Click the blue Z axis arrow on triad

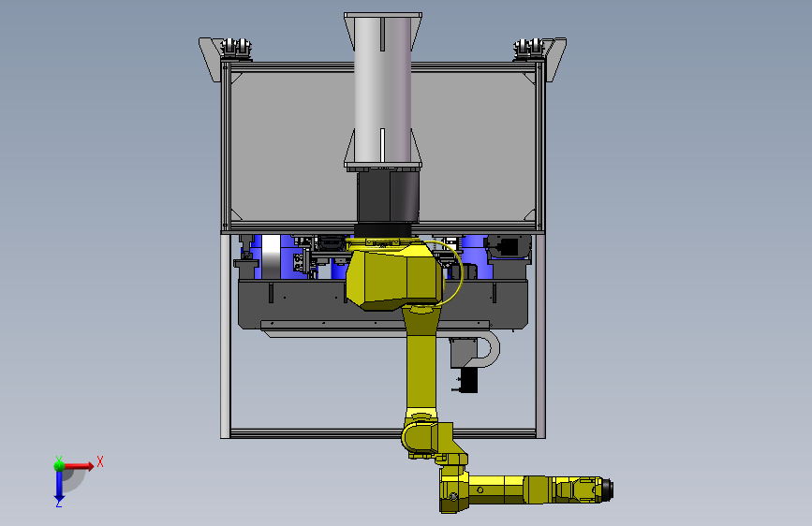pos(59,486)
